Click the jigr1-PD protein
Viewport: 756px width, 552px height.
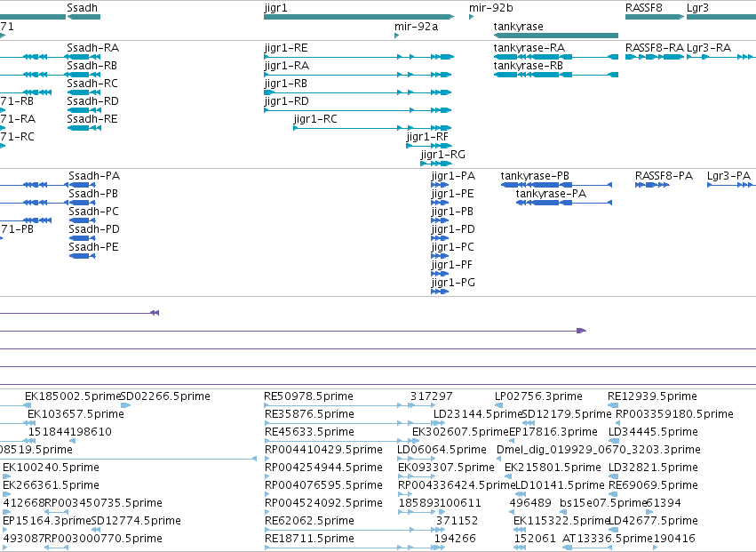pos(440,238)
